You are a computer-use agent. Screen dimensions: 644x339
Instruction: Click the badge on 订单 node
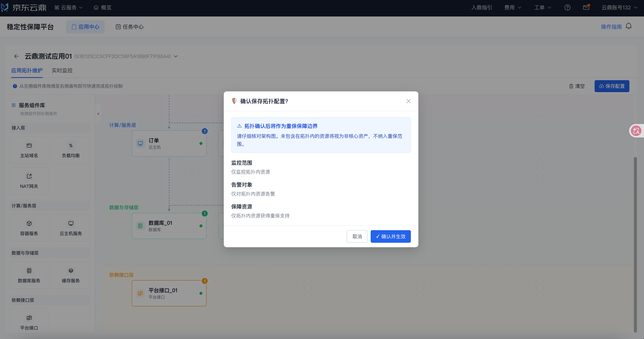[205, 131]
